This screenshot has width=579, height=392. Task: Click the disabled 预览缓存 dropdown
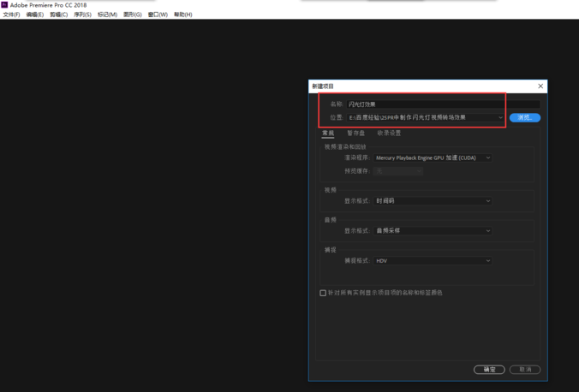click(398, 171)
